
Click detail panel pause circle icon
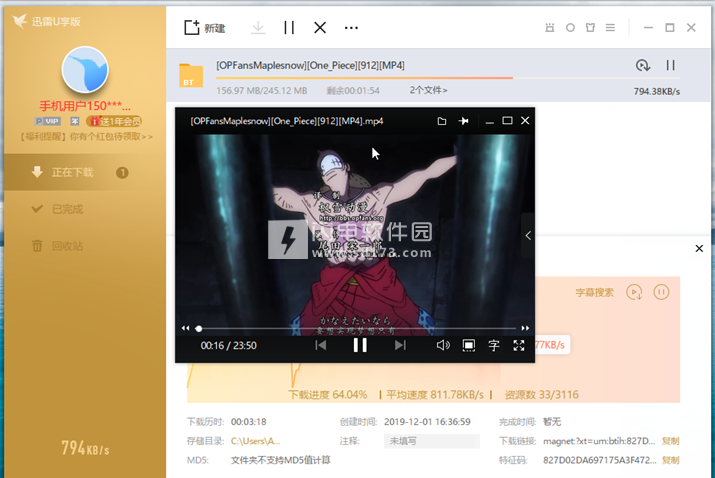(x=661, y=292)
